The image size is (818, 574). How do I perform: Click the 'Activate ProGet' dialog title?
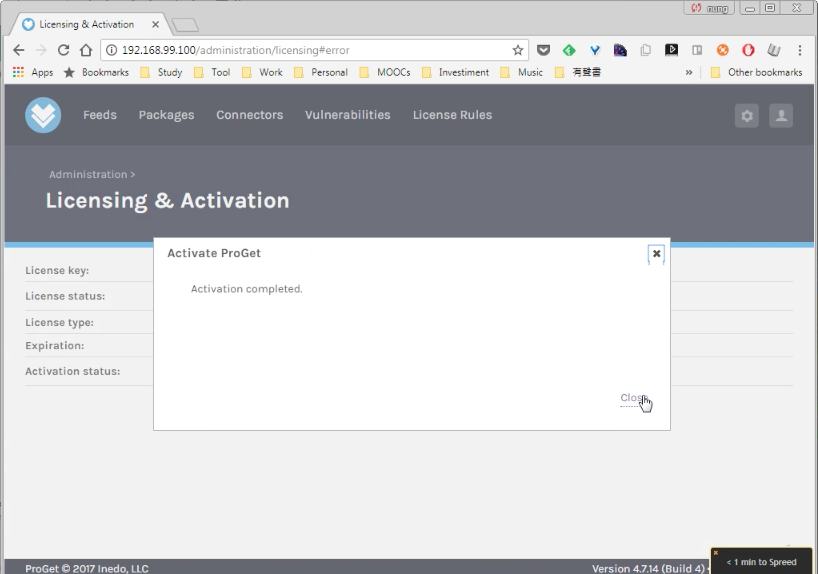click(214, 253)
